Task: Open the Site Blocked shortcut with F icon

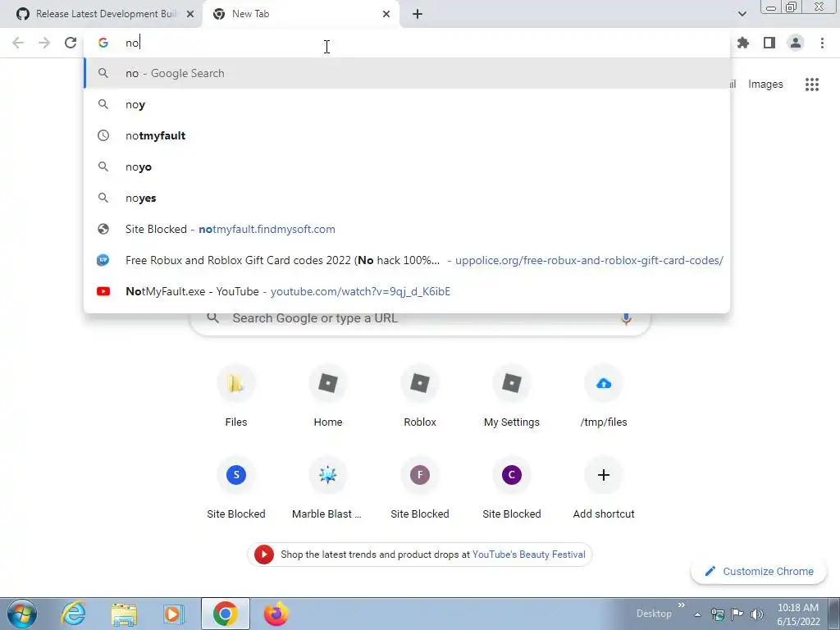Action: tap(420, 489)
